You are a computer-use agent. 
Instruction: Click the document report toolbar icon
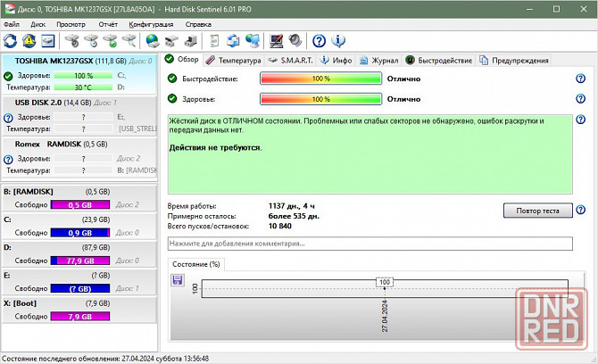click(214, 40)
